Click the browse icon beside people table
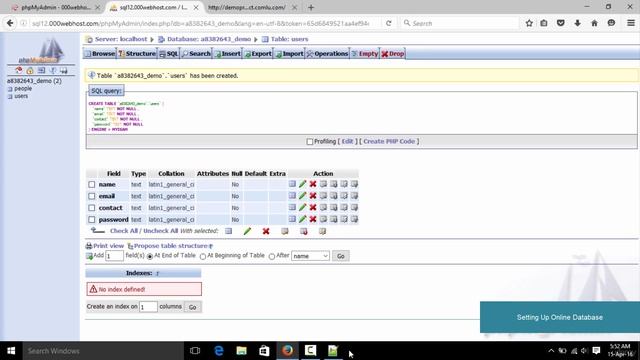640x360 pixels. pos(10,89)
